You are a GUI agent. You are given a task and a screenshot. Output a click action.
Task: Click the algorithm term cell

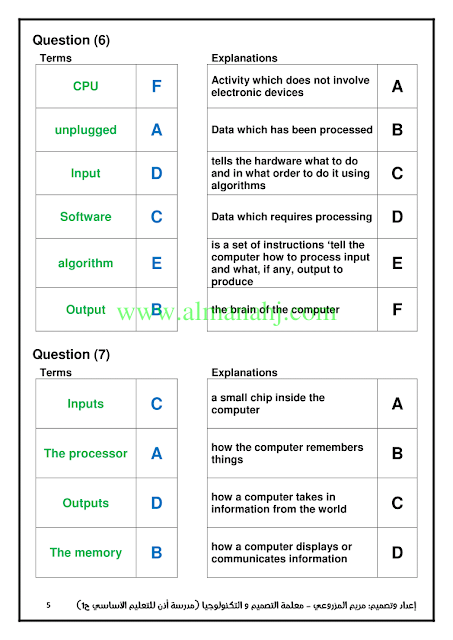coord(86,263)
